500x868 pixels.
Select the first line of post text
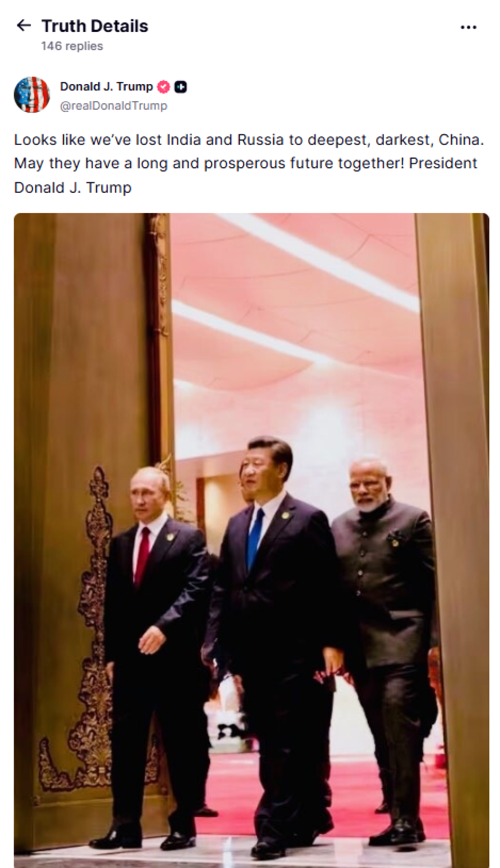click(x=249, y=140)
